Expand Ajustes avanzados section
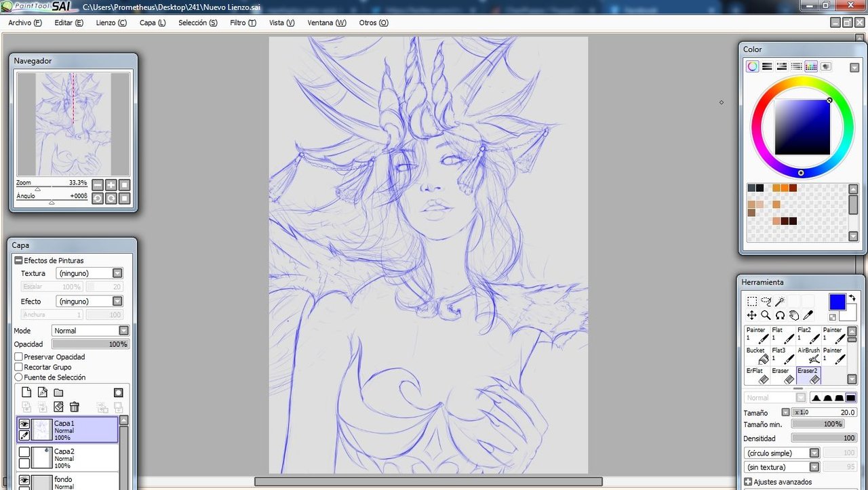The height and width of the screenshot is (490, 868). (x=748, y=483)
